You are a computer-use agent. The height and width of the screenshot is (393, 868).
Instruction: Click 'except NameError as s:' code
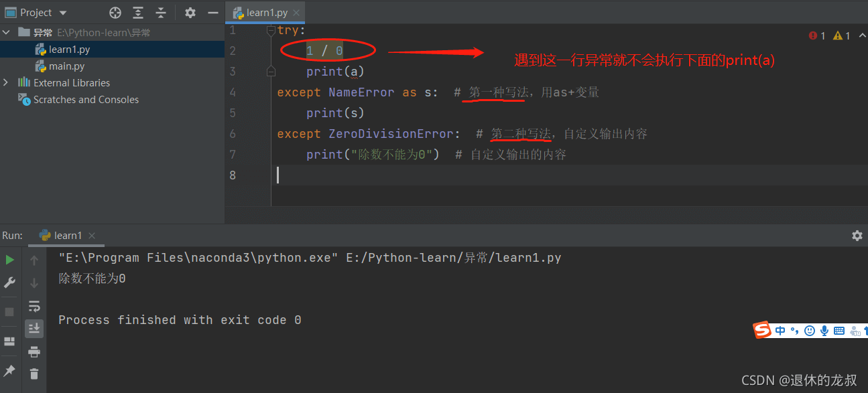357,92
